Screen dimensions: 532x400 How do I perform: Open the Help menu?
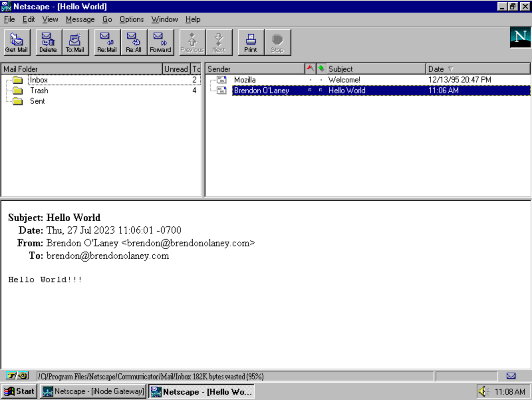193,19
